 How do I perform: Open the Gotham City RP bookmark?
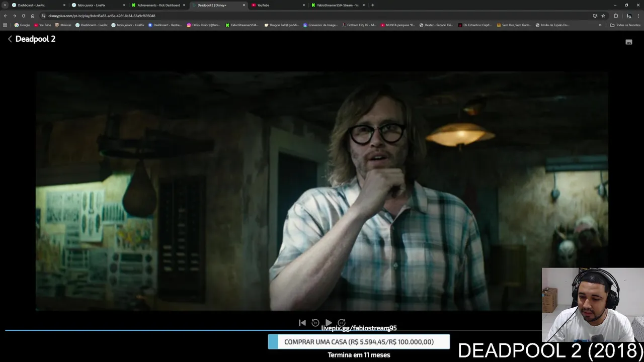359,25
